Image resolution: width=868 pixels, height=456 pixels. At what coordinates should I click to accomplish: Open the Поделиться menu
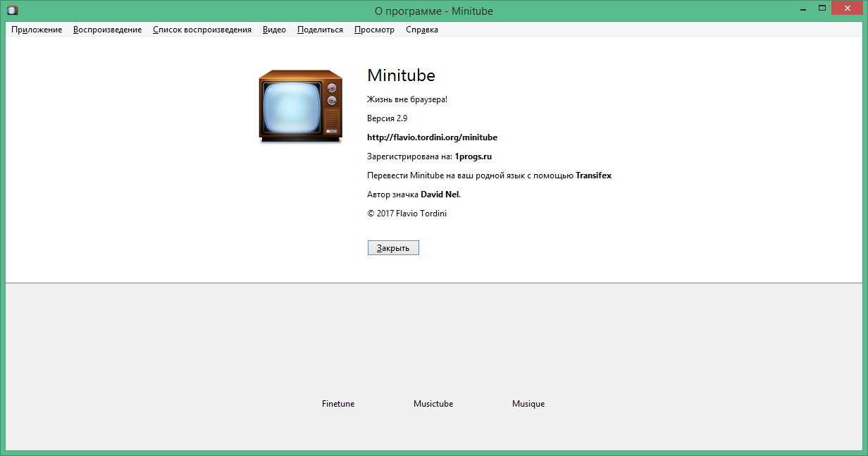point(320,30)
